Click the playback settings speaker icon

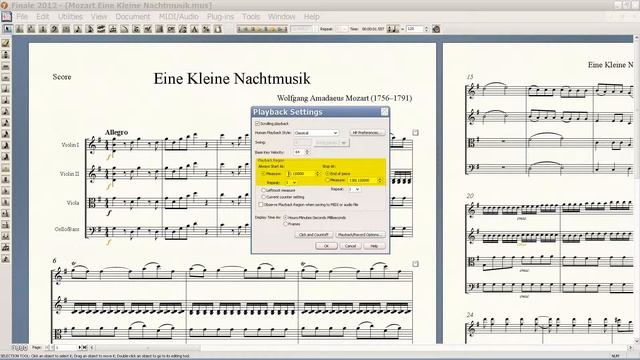click(x=436, y=29)
